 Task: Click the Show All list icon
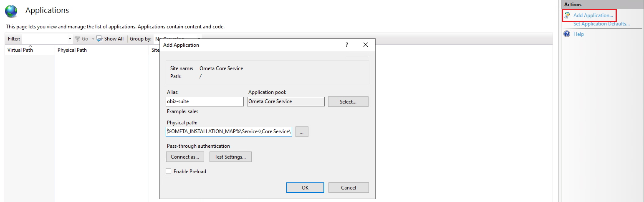pyautogui.click(x=100, y=39)
